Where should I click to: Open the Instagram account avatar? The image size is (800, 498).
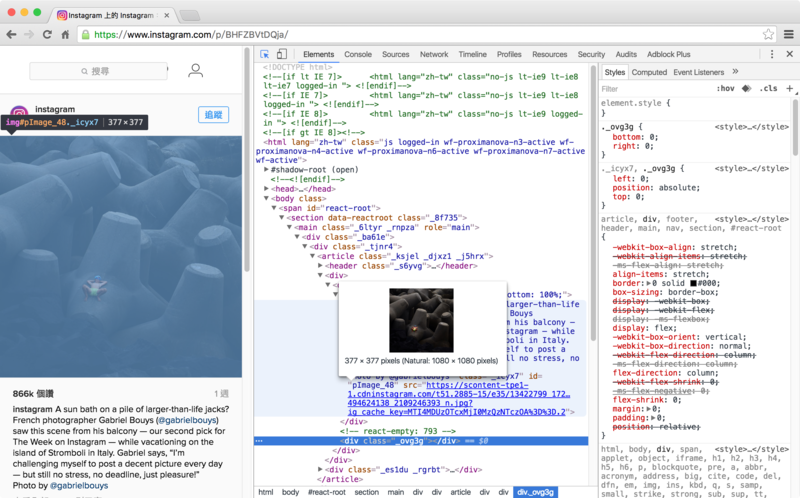[19, 110]
